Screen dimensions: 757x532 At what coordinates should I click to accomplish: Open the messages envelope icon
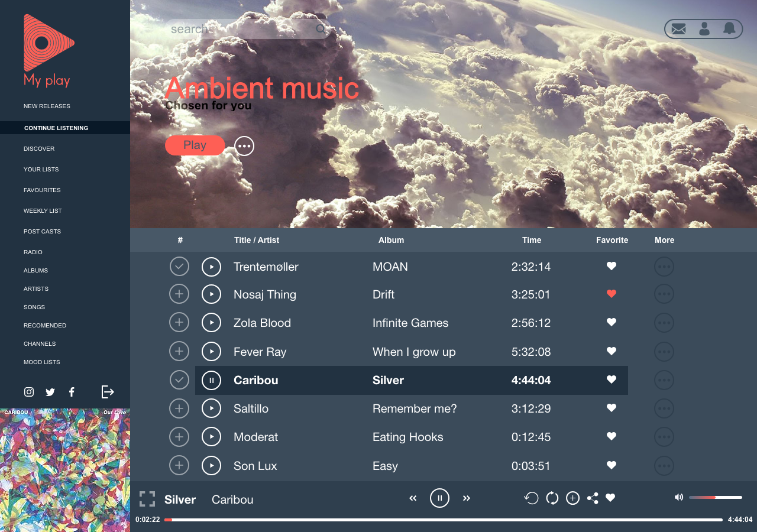(x=678, y=29)
